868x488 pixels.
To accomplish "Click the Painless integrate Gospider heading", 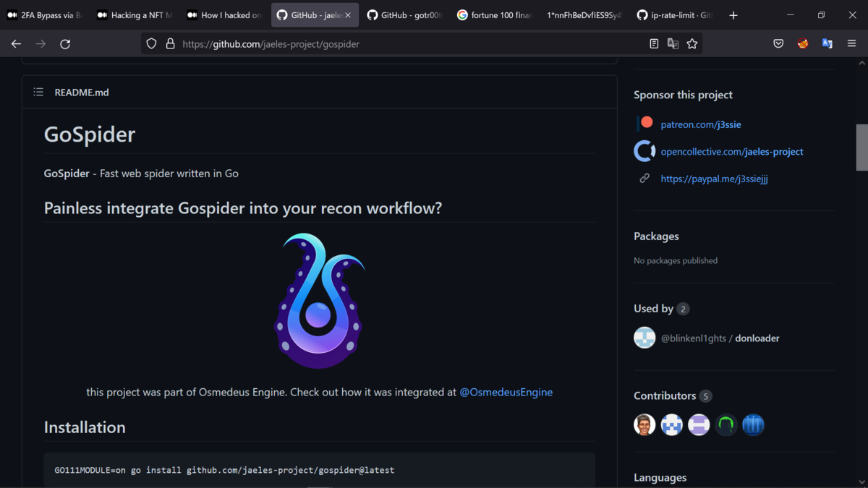I will [243, 208].
